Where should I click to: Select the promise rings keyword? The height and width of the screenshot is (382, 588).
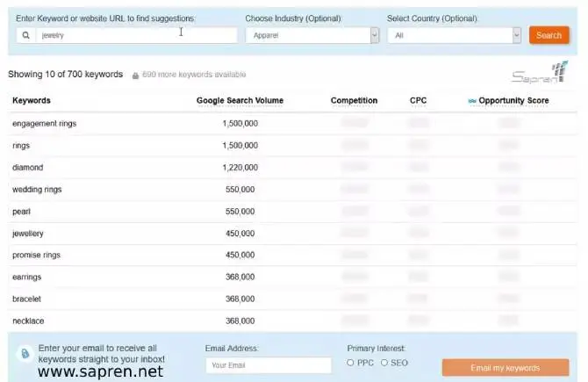pyautogui.click(x=36, y=256)
